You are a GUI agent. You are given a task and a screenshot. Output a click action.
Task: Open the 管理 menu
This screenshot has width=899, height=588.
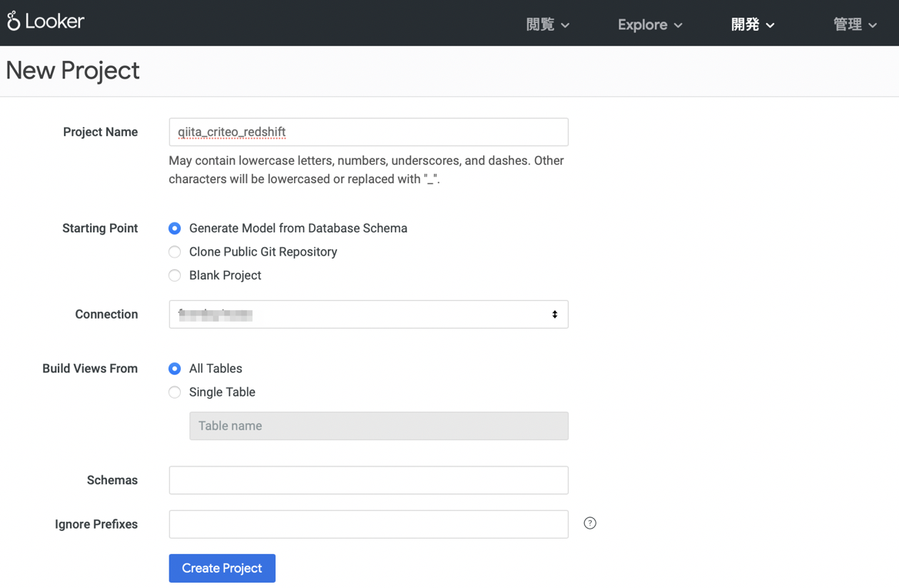[855, 25]
